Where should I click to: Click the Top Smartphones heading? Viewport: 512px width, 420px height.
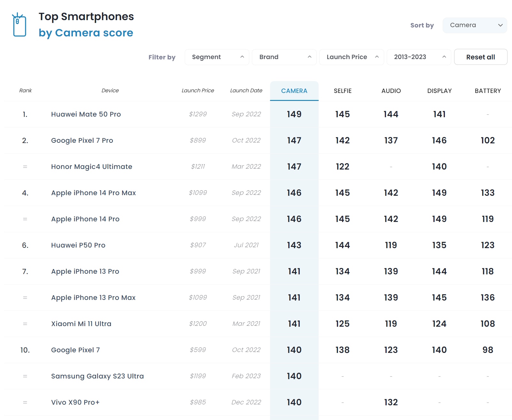(x=86, y=17)
